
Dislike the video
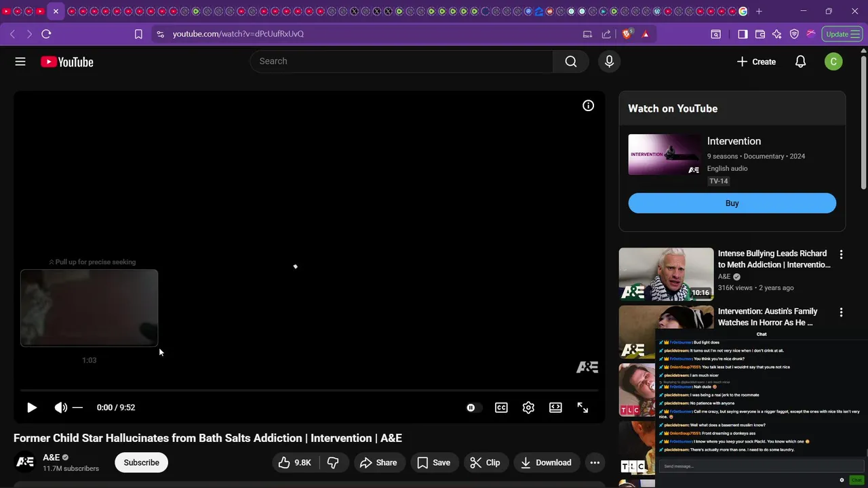tap(333, 462)
